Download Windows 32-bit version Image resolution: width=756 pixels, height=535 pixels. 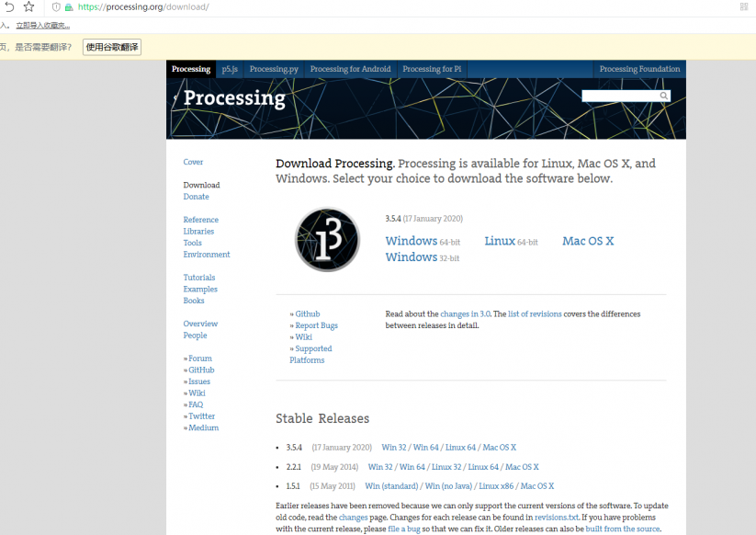tap(423, 257)
